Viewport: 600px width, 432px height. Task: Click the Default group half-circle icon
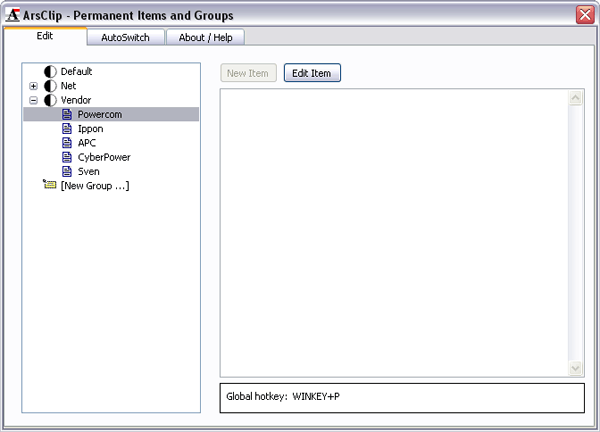[x=50, y=72]
